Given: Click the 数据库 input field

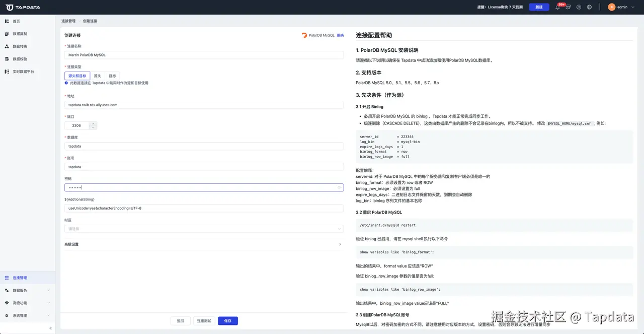Looking at the screenshot, I should click(x=204, y=146).
